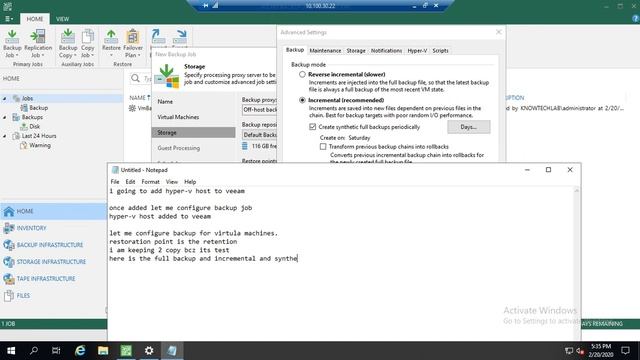Select Reverse incremental (slower) radio button

click(302, 74)
